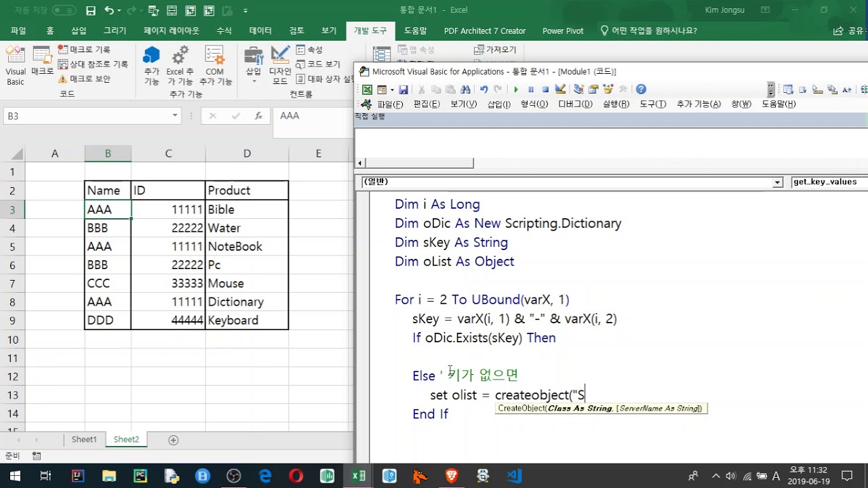Save project in VBA toolbar
The height and width of the screenshot is (488, 868).
pos(403,89)
